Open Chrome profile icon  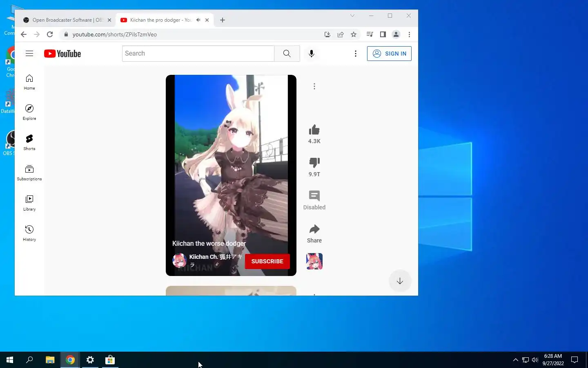click(396, 34)
